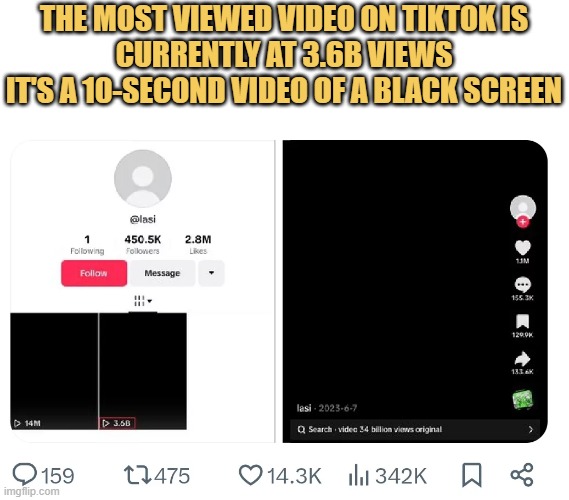Image resolution: width=569 pixels, height=500 pixels.
Task: Expand the search suggestion chevron arrow
Action: (531, 430)
